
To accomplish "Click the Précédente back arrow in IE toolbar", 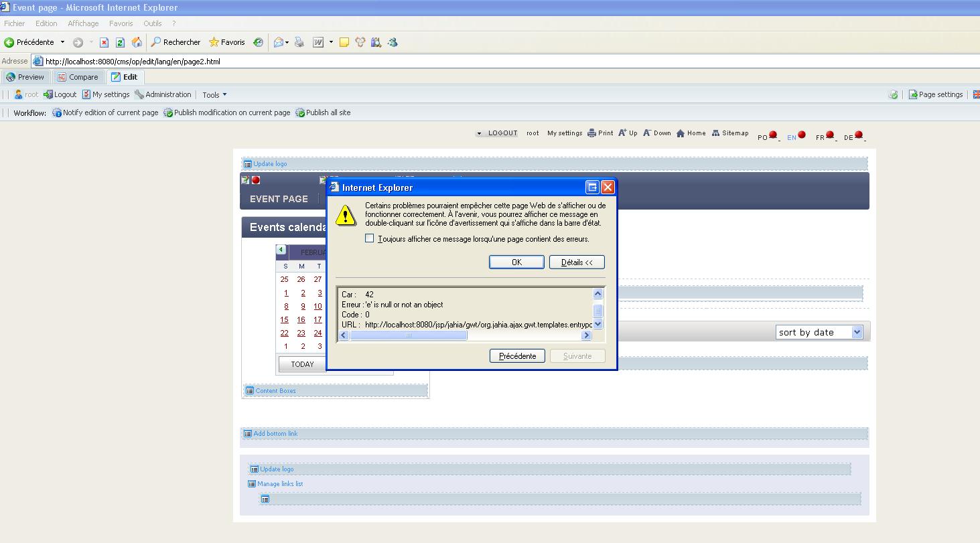I will coord(29,42).
